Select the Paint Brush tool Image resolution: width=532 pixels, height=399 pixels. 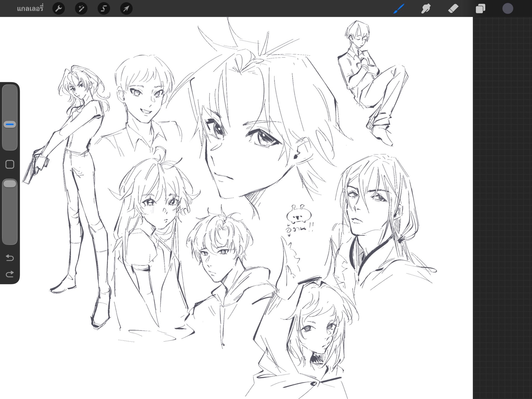tap(399, 9)
